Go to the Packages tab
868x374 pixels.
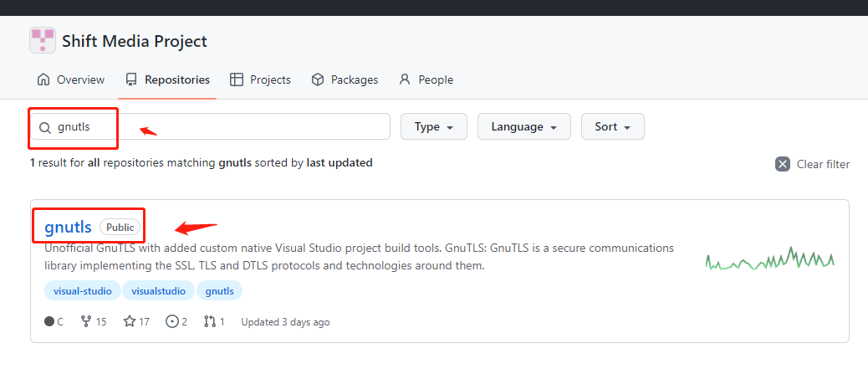coord(345,79)
